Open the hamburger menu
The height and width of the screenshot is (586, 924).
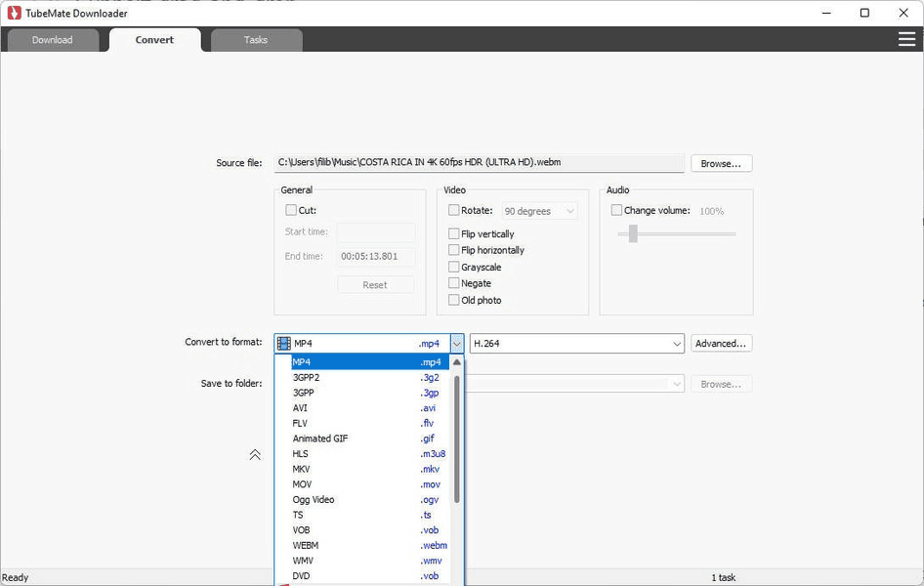point(906,39)
